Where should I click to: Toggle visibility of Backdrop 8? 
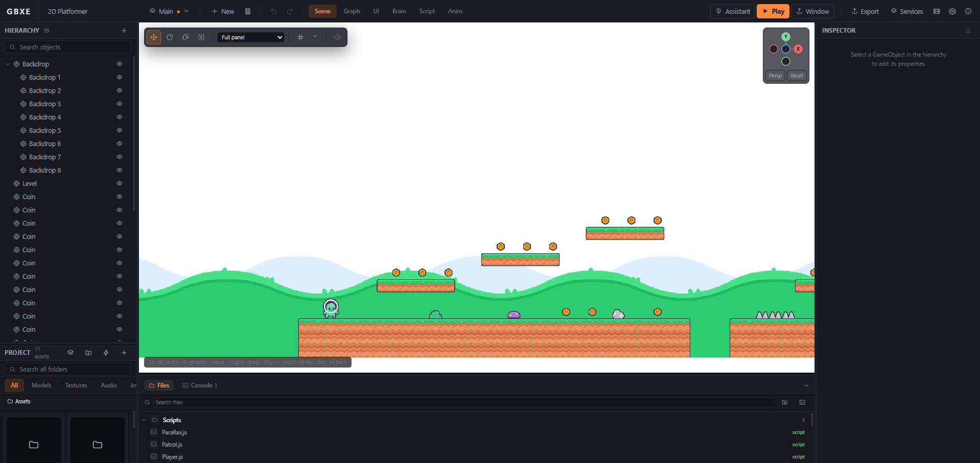[x=120, y=170]
